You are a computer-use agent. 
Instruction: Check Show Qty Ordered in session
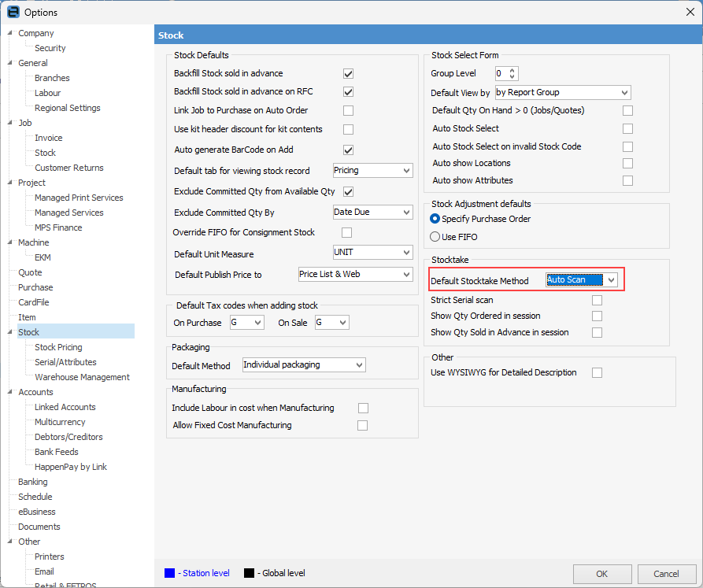(597, 316)
